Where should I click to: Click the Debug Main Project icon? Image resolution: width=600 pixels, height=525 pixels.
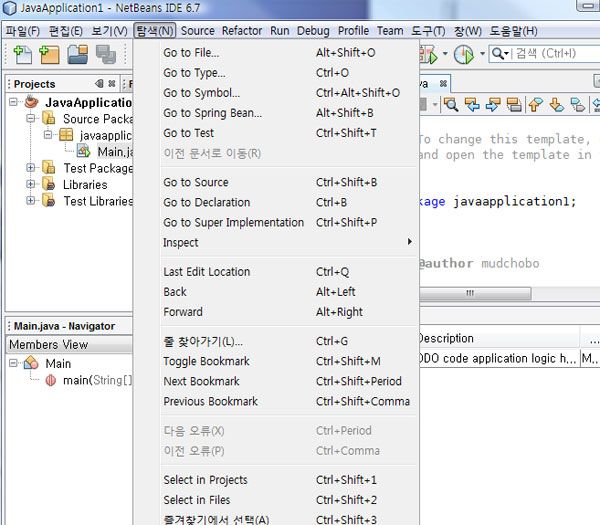pyautogui.click(x=428, y=54)
